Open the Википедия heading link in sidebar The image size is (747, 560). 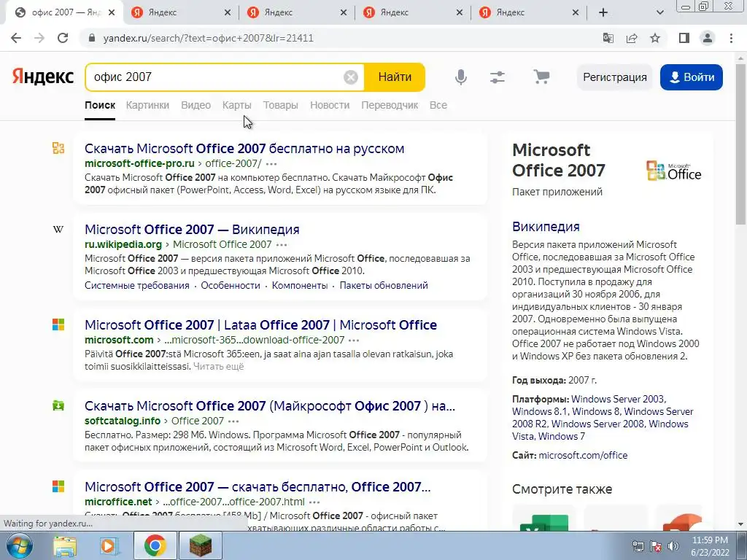point(546,227)
